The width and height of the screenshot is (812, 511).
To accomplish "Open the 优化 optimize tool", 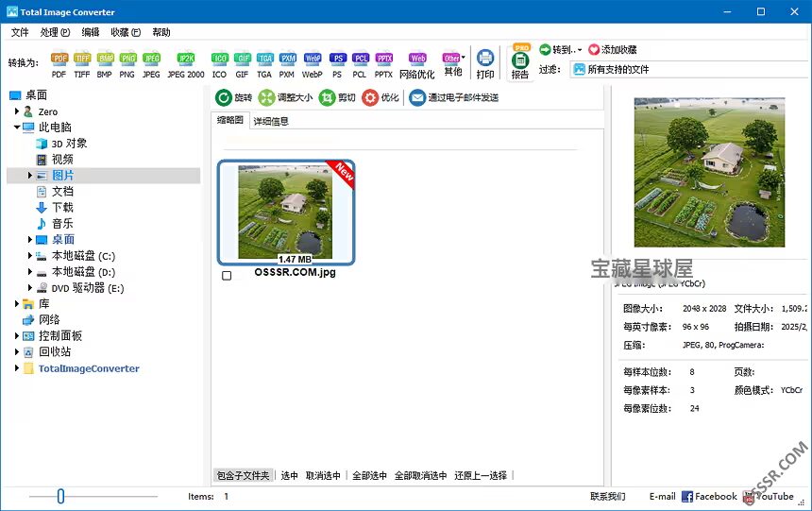I will (381, 97).
